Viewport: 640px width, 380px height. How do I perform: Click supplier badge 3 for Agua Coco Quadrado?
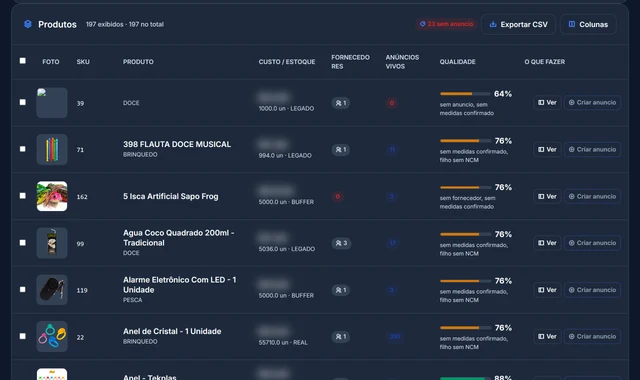coord(341,243)
